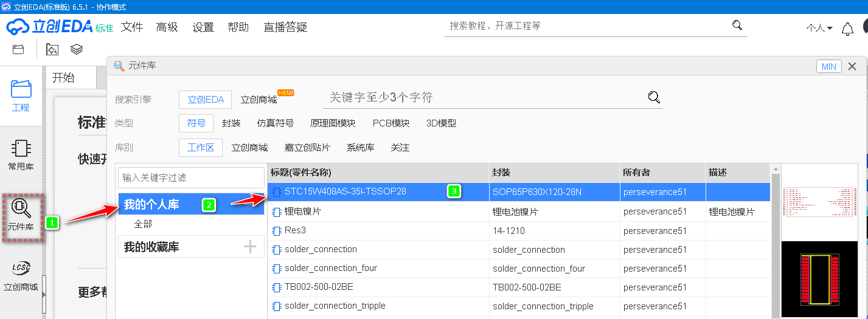868x319 pixels.
Task: Open the 帮助 menu
Action: click(x=238, y=27)
